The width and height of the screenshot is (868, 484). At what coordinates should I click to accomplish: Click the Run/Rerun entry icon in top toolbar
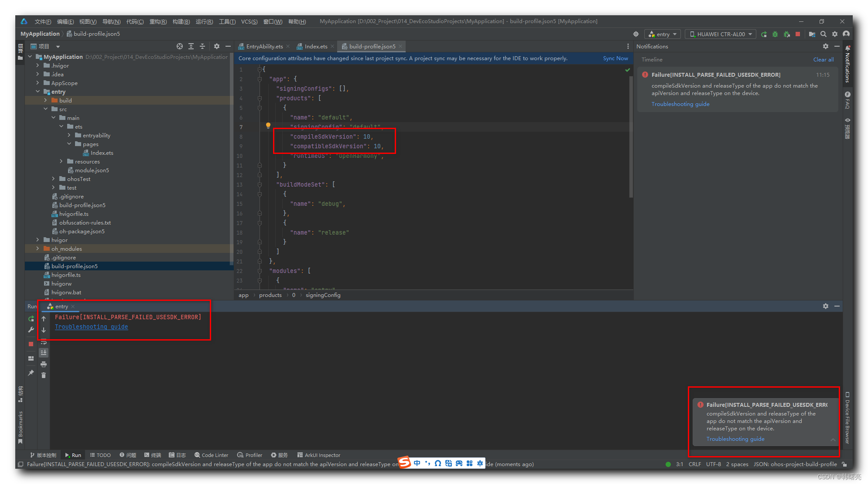pyautogui.click(x=764, y=34)
